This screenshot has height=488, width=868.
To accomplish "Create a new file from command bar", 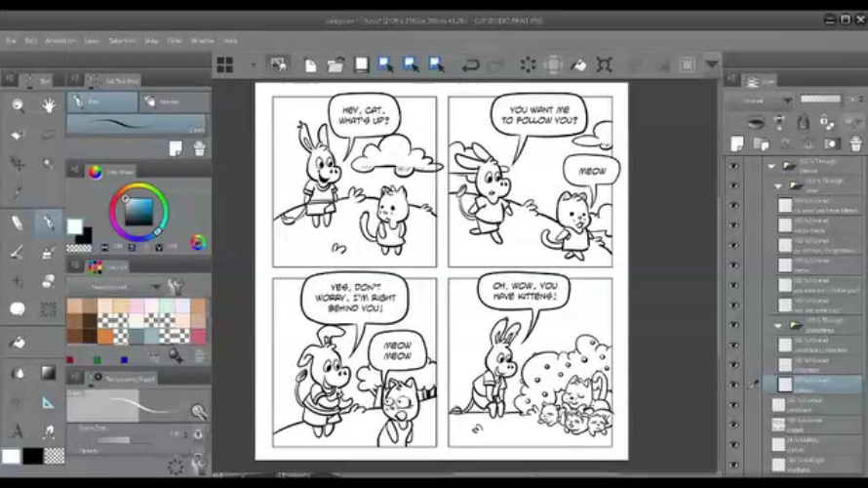I will [x=310, y=64].
